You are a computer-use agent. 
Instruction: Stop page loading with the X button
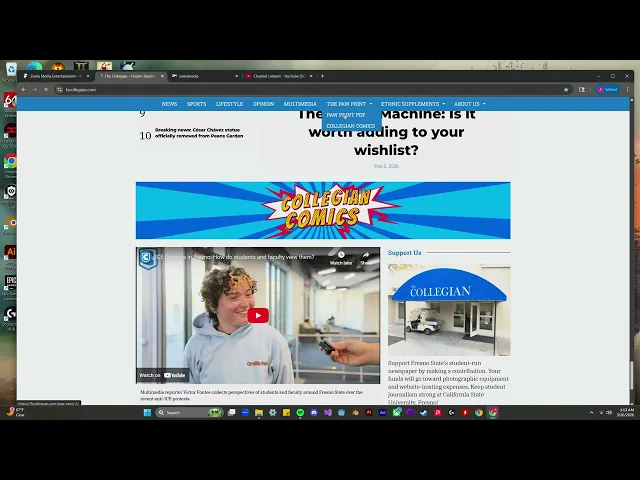point(46,89)
